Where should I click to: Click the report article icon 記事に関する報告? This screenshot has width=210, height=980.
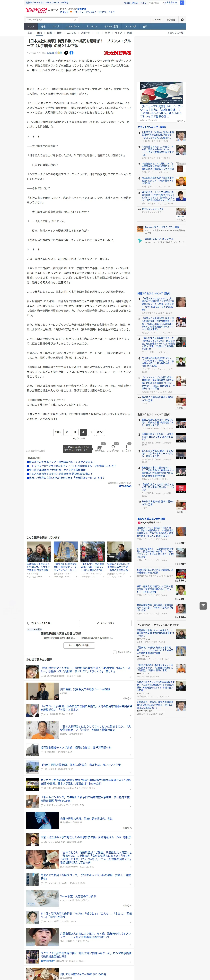35,451
